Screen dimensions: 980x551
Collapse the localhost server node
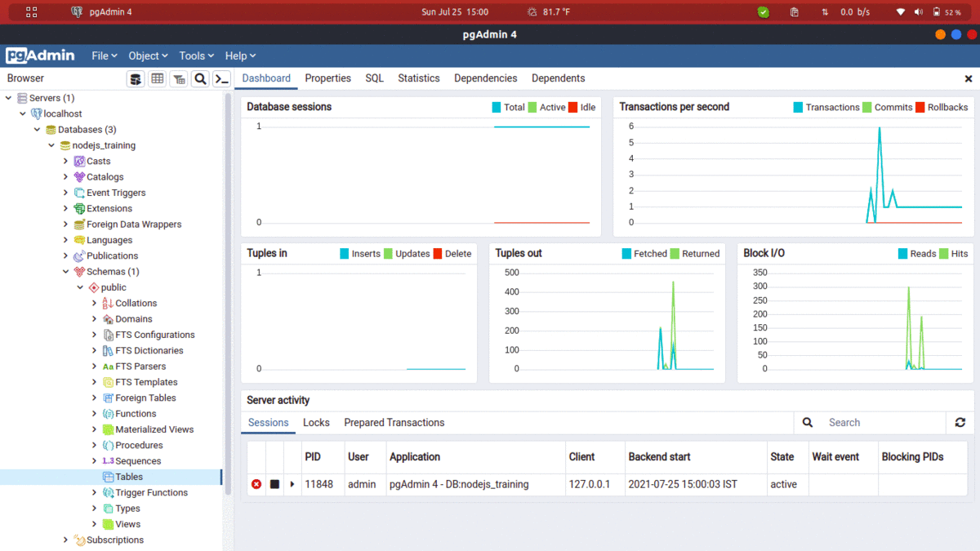(x=23, y=114)
